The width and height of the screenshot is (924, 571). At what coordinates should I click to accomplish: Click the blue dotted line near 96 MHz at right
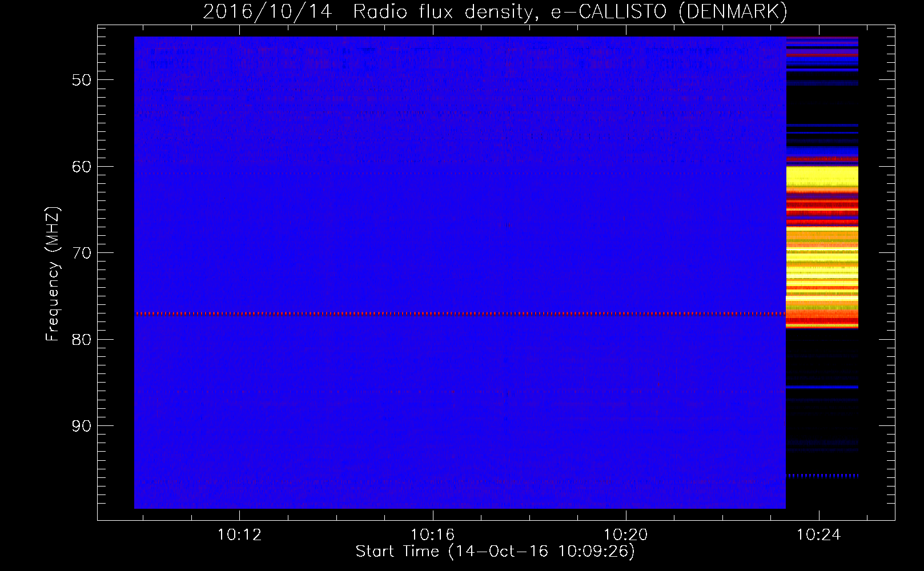pyautogui.click(x=822, y=475)
